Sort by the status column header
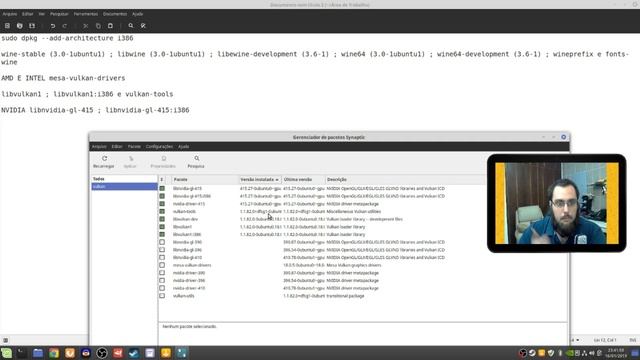Viewport: 640px width, 360px height. tap(162, 180)
